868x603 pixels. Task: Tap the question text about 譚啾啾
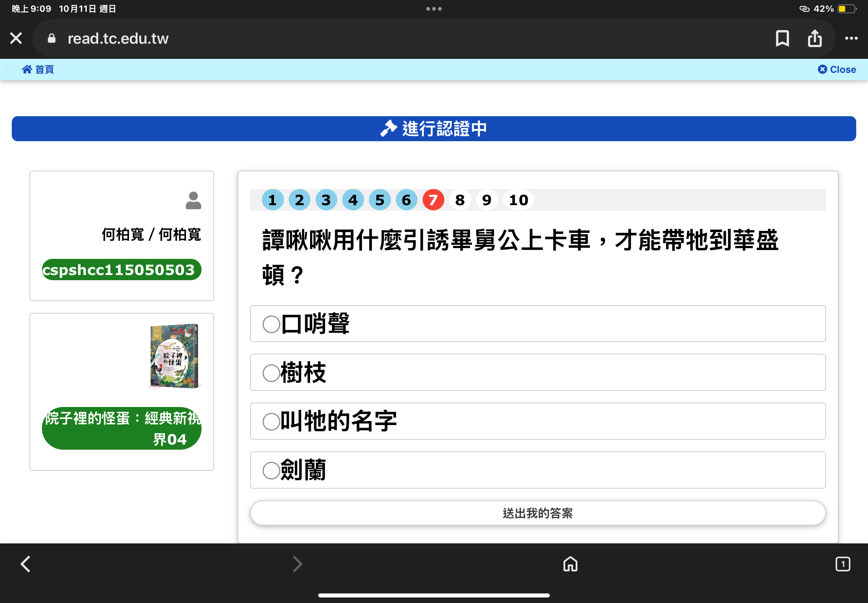coord(520,257)
